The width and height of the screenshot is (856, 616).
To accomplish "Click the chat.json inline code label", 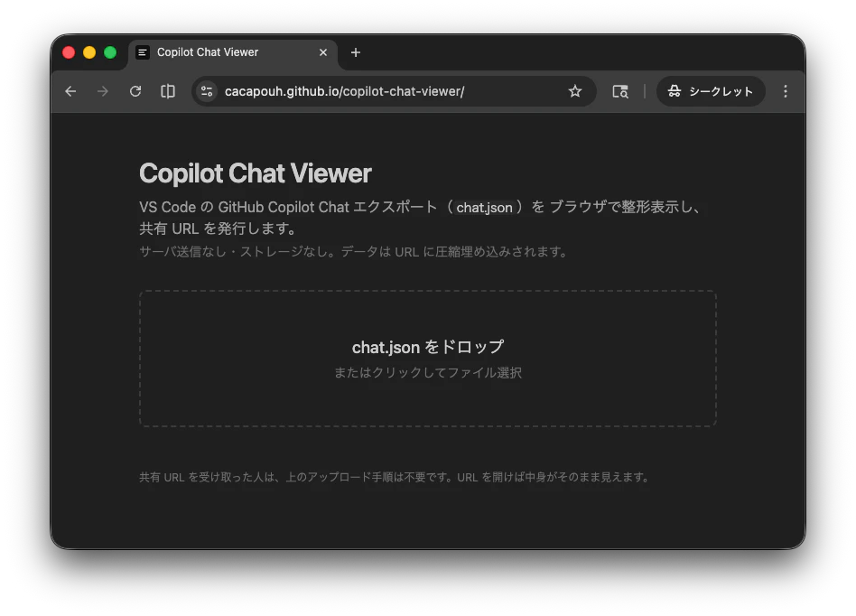I will pyautogui.click(x=484, y=208).
